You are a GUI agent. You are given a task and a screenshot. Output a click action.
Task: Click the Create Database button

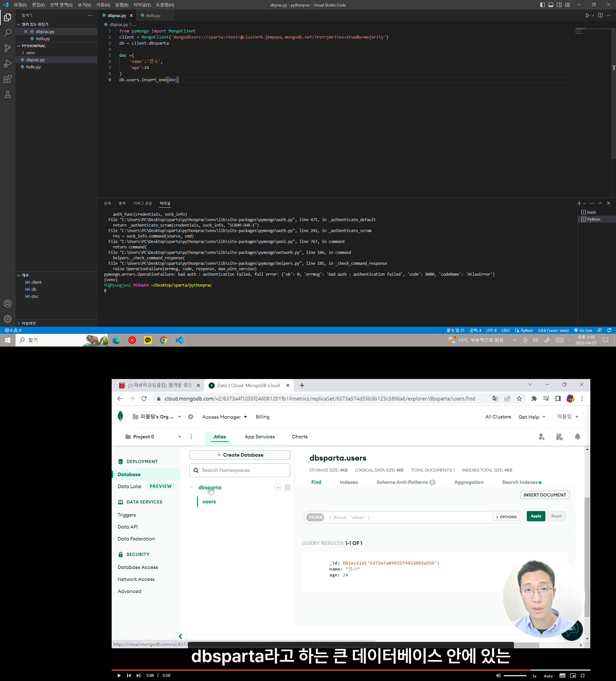click(240, 455)
